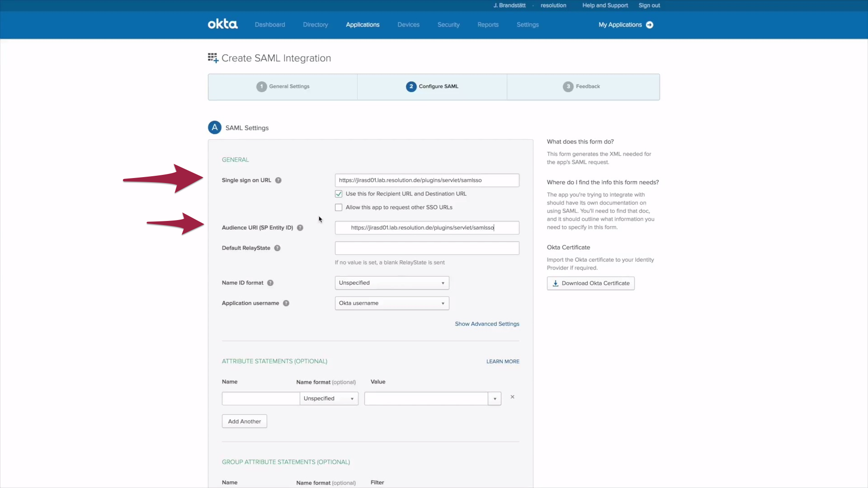Image resolution: width=868 pixels, height=488 pixels.
Task: Remove the attribute statement row with X
Action: click(513, 397)
